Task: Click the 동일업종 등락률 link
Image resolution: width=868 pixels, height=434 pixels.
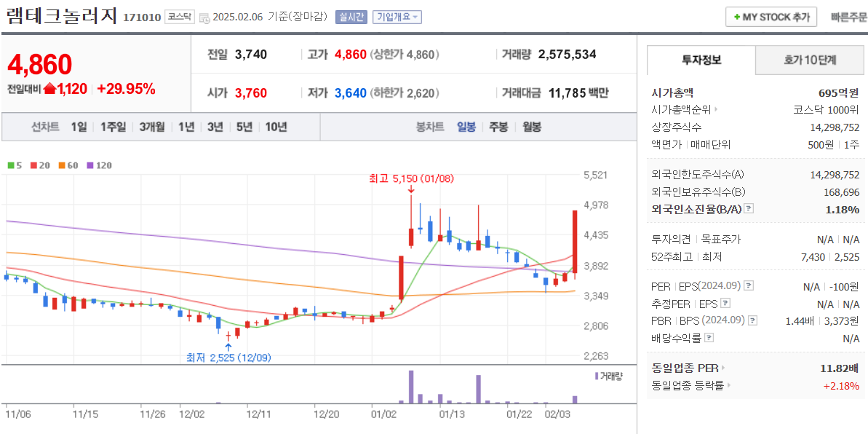Action: click(688, 385)
